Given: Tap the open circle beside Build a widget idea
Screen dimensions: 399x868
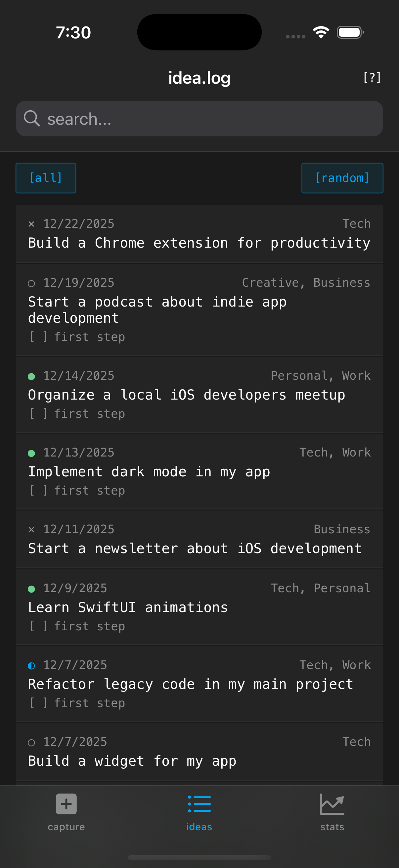Looking at the screenshot, I should [x=32, y=742].
